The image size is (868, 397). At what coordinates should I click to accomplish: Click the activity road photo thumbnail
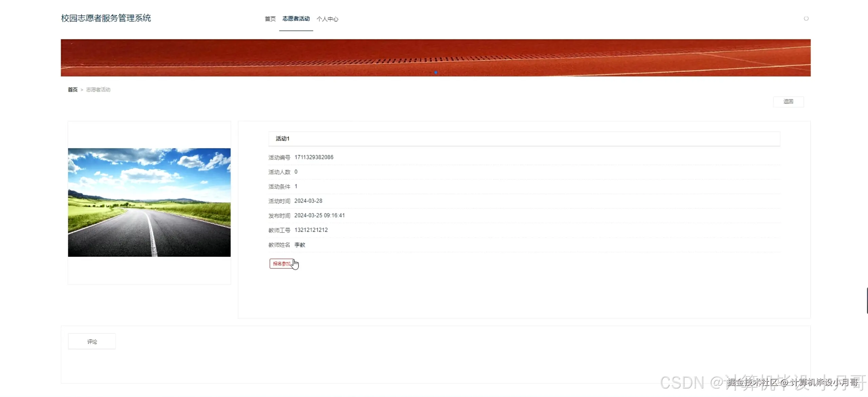[149, 202]
